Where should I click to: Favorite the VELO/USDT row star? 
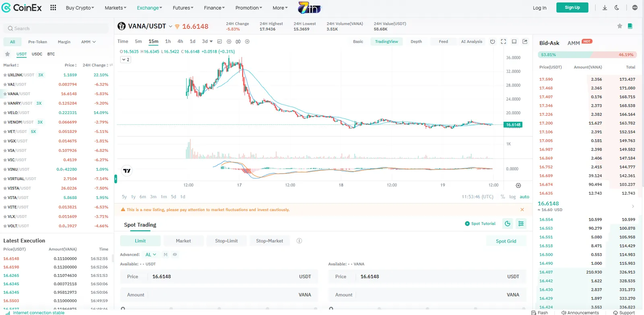(x=5, y=113)
